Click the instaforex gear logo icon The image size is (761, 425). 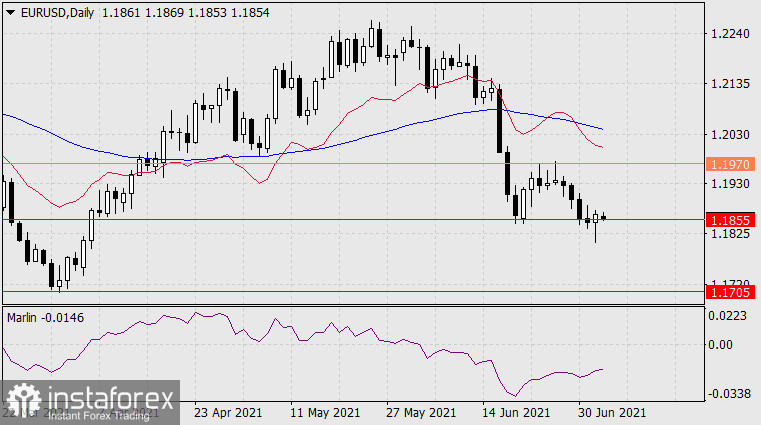(24, 400)
